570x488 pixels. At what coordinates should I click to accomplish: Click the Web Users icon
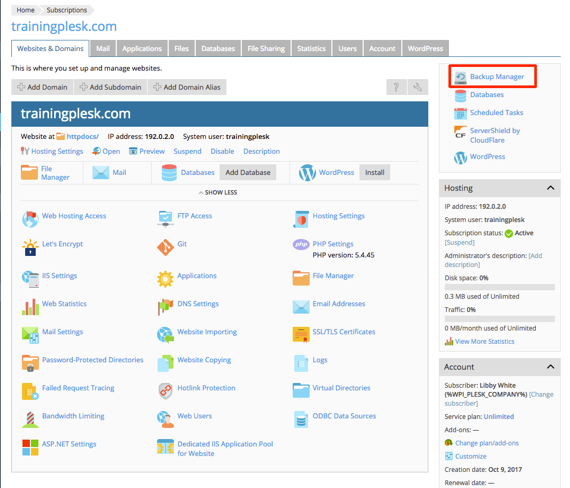165,419
